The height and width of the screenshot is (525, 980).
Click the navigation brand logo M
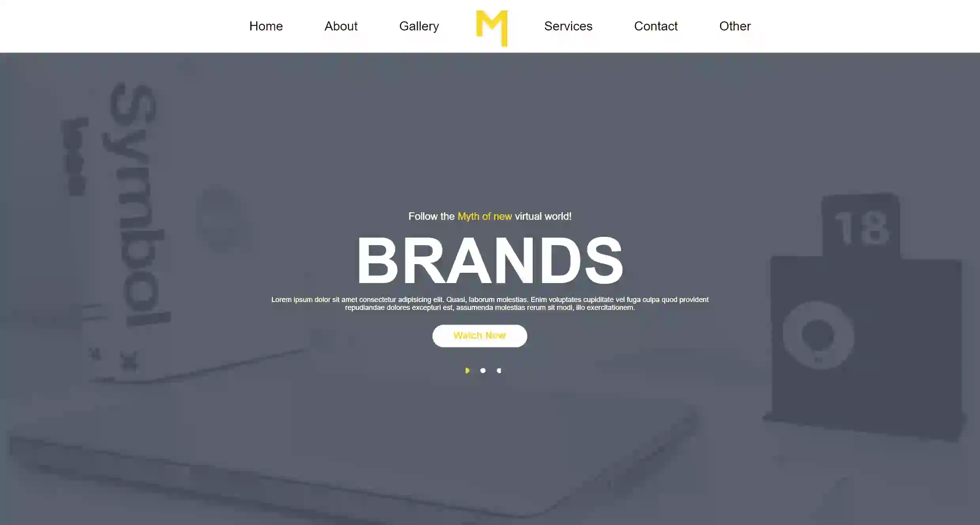[x=490, y=26]
